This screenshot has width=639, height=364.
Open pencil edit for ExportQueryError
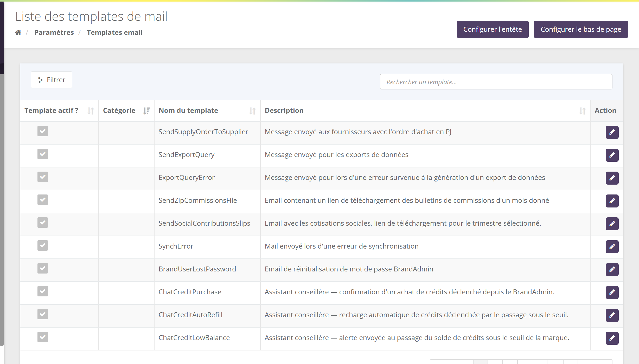pyautogui.click(x=612, y=178)
